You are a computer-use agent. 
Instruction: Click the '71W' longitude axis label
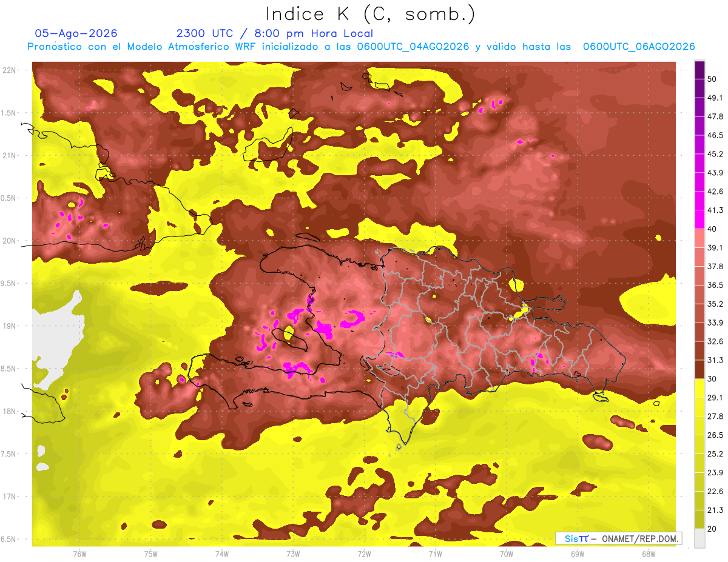[435, 554]
